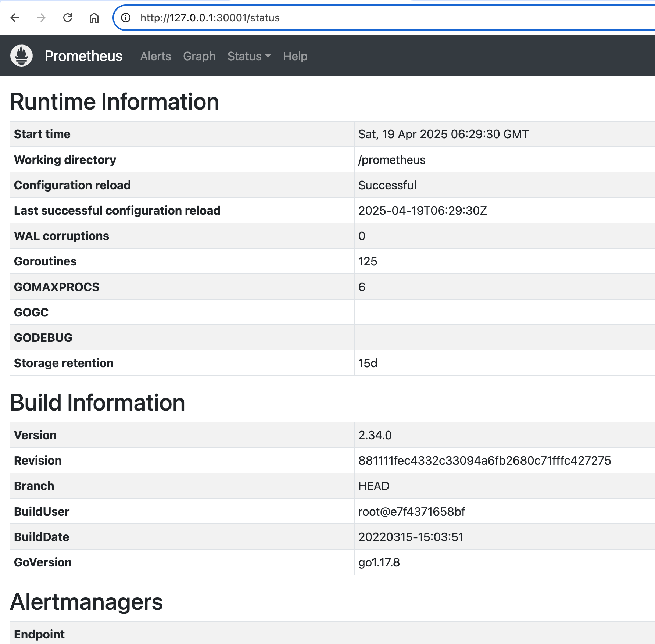Click the Version value 2.34.0

coord(375,435)
